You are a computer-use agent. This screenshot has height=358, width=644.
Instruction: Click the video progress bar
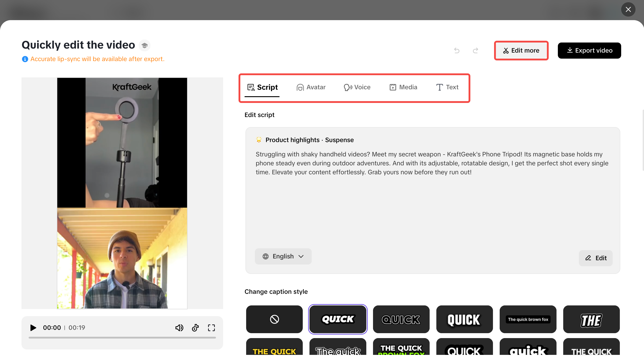[x=122, y=337]
